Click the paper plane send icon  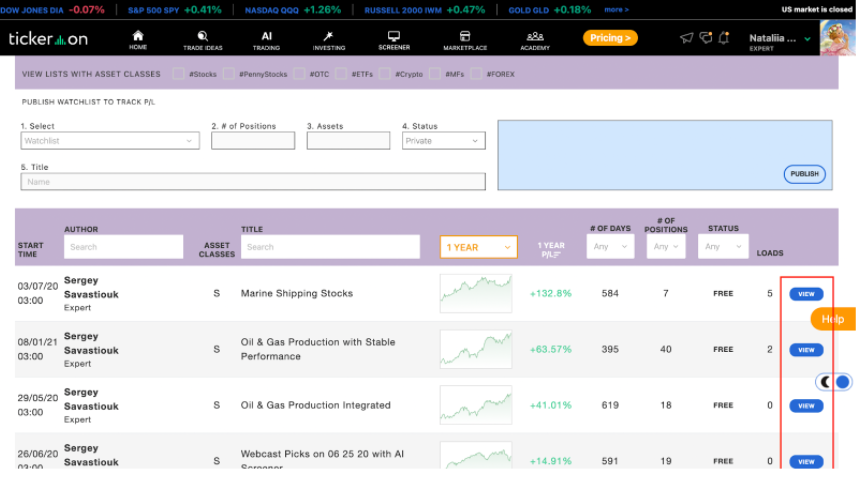tap(686, 38)
